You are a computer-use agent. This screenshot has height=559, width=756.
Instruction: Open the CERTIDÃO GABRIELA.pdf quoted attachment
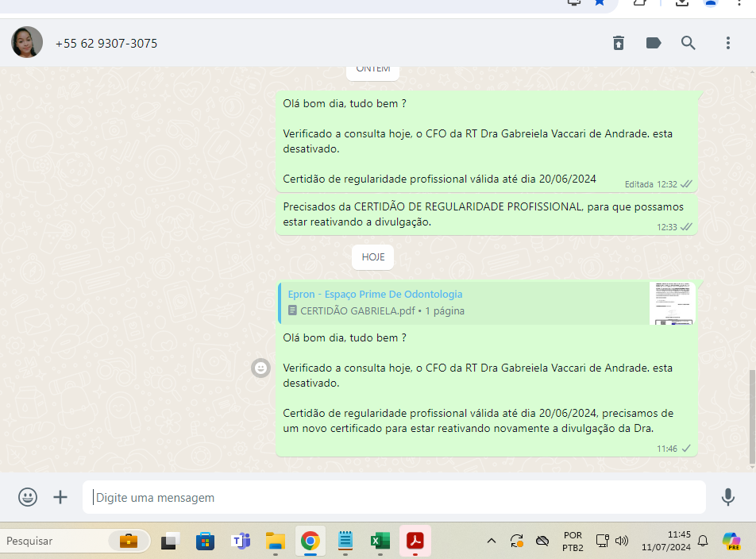pos(487,303)
